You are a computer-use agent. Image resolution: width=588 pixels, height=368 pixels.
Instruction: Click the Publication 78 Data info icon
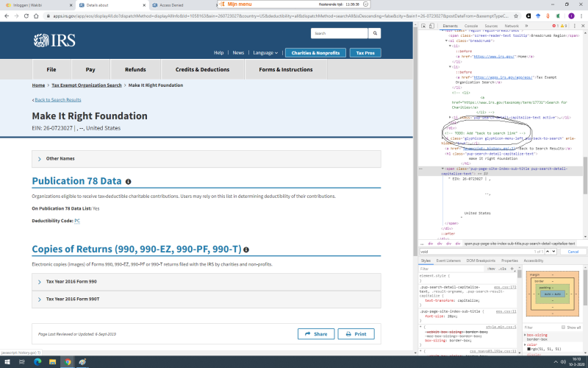click(128, 181)
